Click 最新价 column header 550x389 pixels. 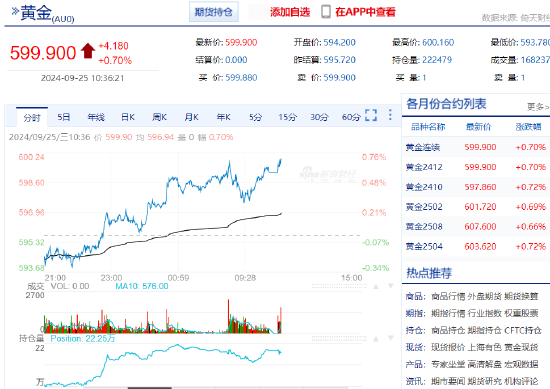tap(478, 127)
